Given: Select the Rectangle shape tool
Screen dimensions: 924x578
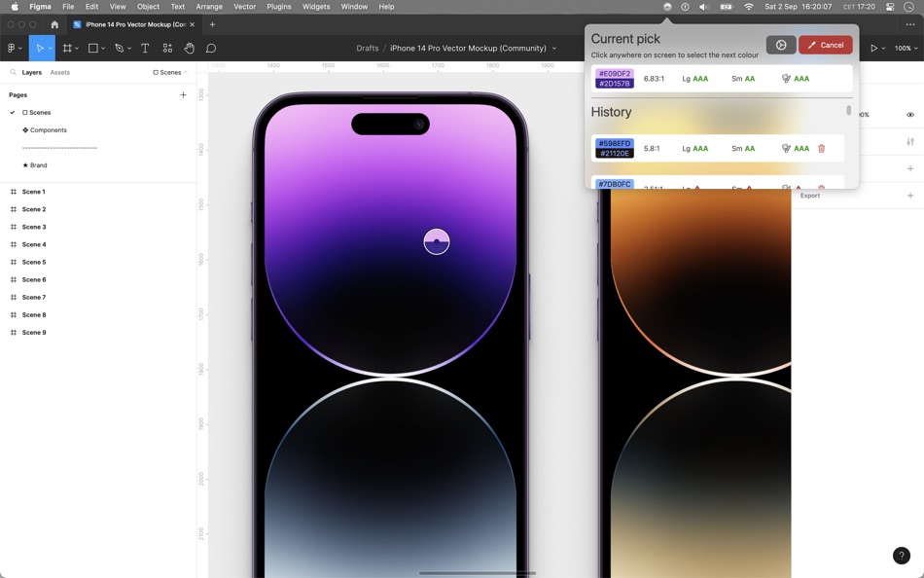Looking at the screenshot, I should click(x=93, y=49).
